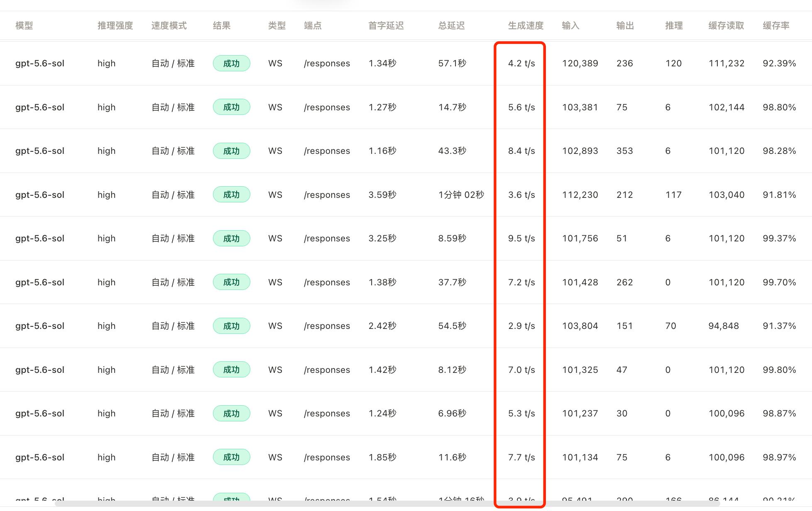This screenshot has height=511, width=812.
Task: Click first-token delay value 3.25秒
Action: point(383,238)
